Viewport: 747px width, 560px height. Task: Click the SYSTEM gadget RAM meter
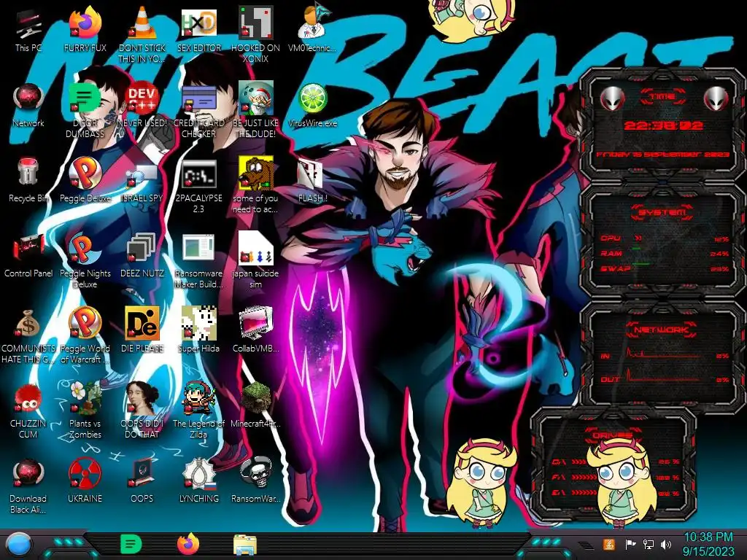pos(664,254)
